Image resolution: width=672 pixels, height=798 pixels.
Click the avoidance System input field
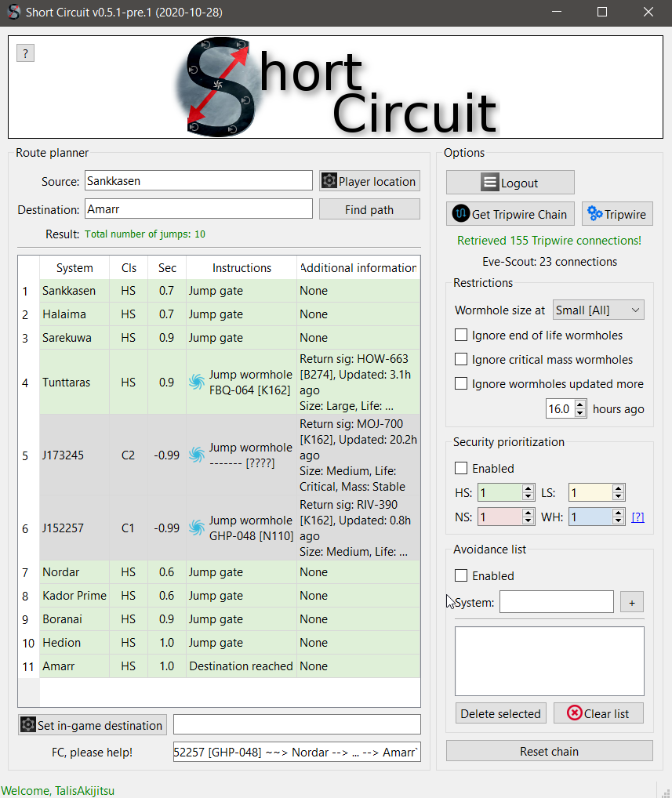click(557, 602)
